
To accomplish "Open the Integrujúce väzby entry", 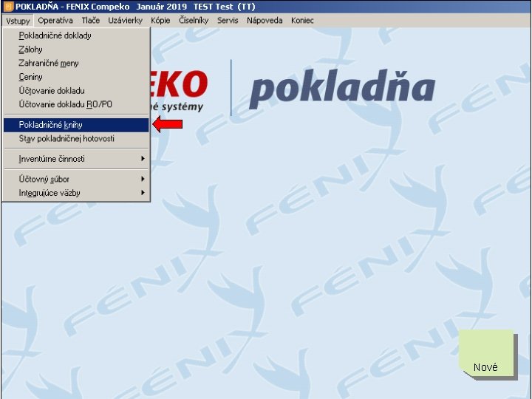I will click(76, 193).
